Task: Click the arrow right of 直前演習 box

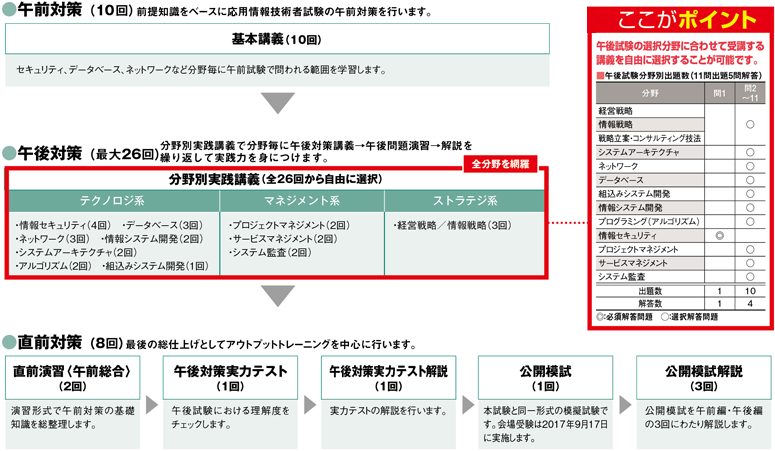Action: click(151, 405)
